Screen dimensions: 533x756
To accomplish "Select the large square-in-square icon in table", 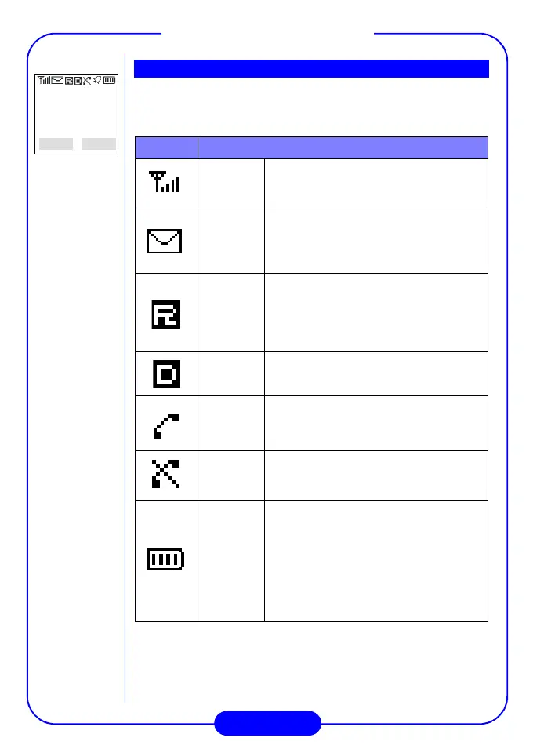I will click(165, 373).
